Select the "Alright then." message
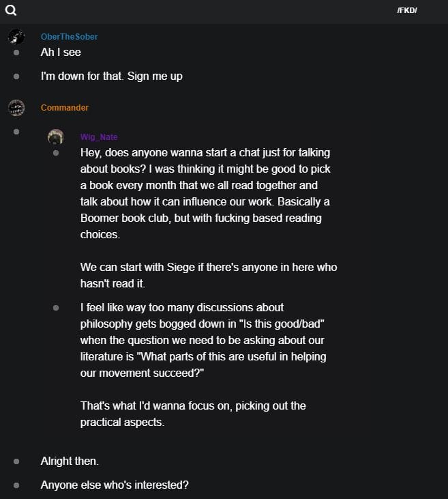This screenshot has height=499, width=448. 70,461
